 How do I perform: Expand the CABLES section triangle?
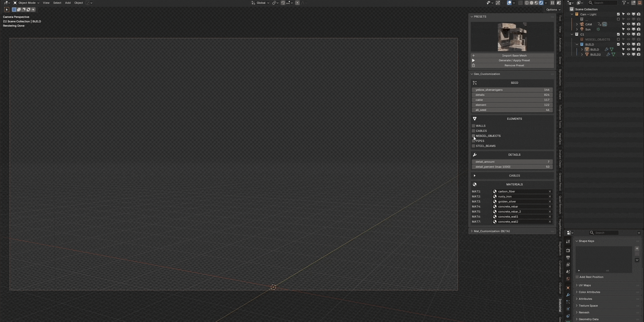(x=475, y=176)
